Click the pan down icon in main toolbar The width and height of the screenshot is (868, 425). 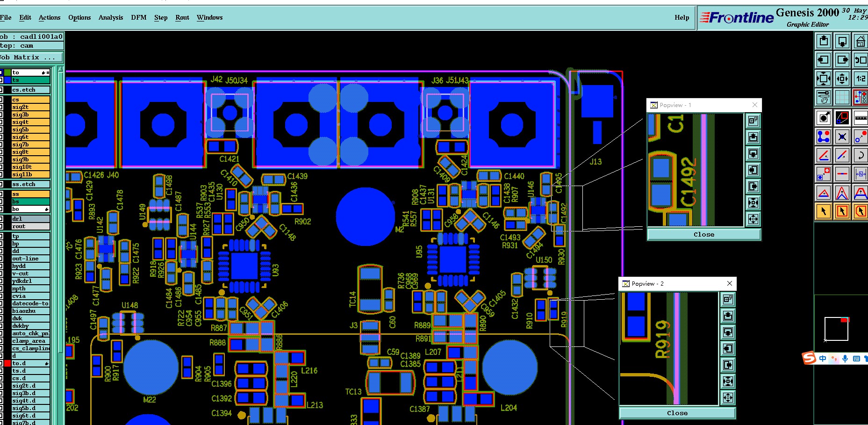click(842, 41)
